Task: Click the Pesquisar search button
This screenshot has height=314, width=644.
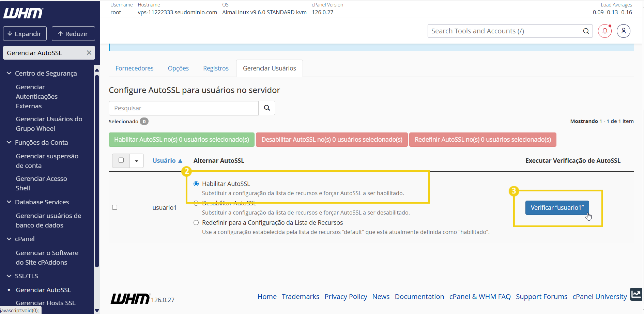Action: (267, 108)
